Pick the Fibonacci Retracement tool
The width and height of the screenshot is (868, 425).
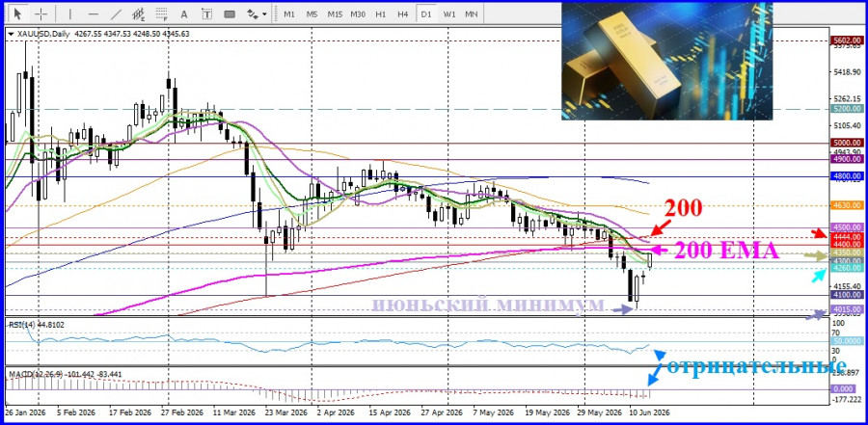click(x=162, y=13)
